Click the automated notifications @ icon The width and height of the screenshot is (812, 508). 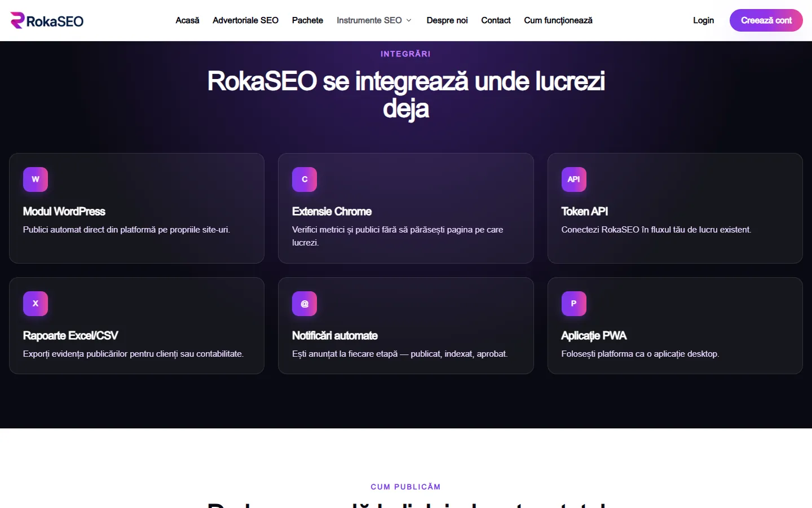click(x=304, y=304)
